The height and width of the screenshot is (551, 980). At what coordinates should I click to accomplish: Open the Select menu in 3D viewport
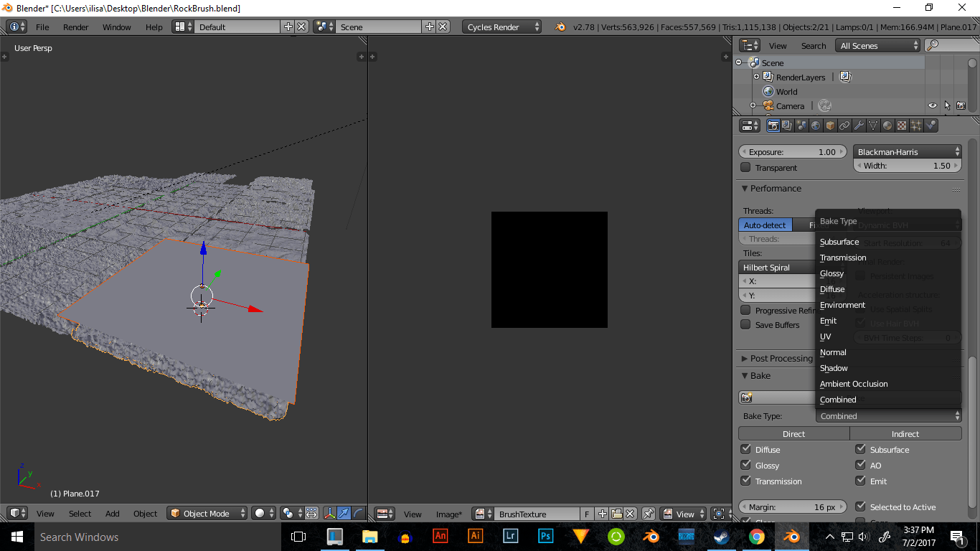click(x=80, y=513)
